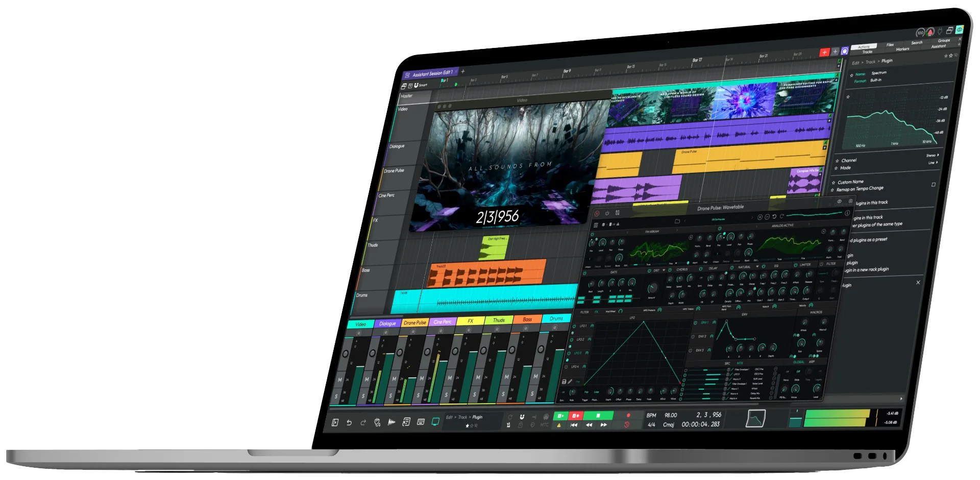Click the CPU meter icon labelled 100
The width and height of the screenshot is (980, 480).
tap(920, 33)
